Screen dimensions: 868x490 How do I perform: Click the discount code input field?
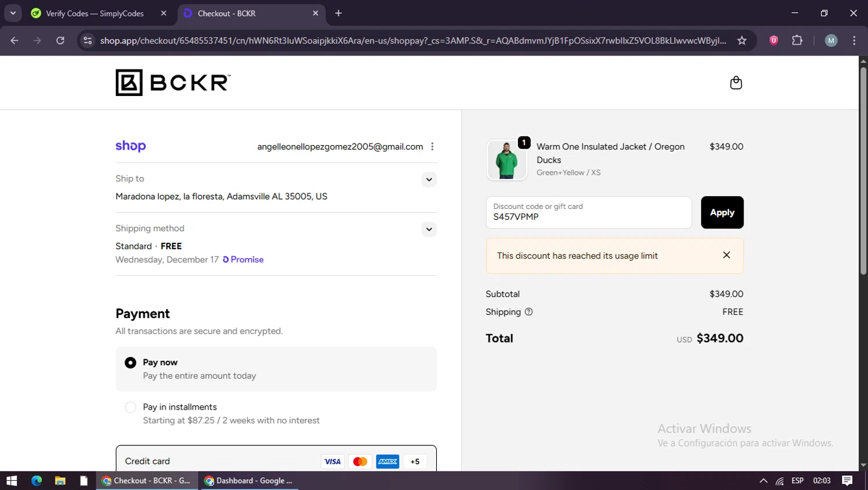(x=589, y=212)
